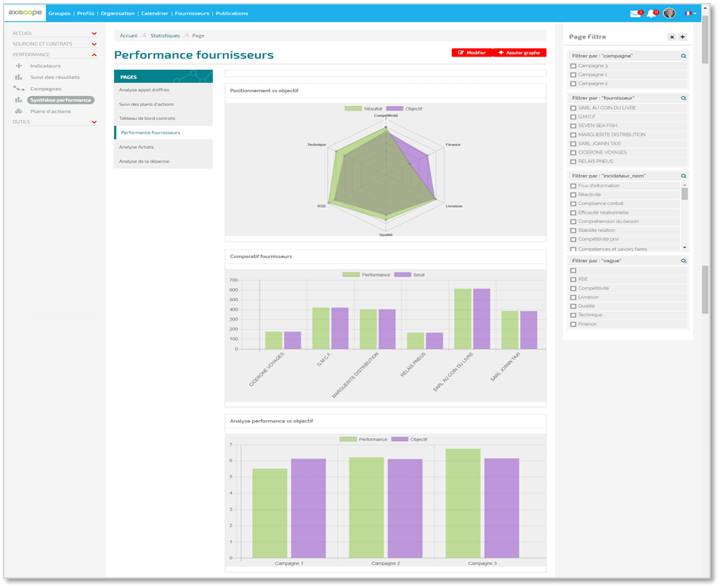The width and height of the screenshot is (720, 588).
Task: Collapse the PERFORMANCE sidebar section
Action: 94,55
